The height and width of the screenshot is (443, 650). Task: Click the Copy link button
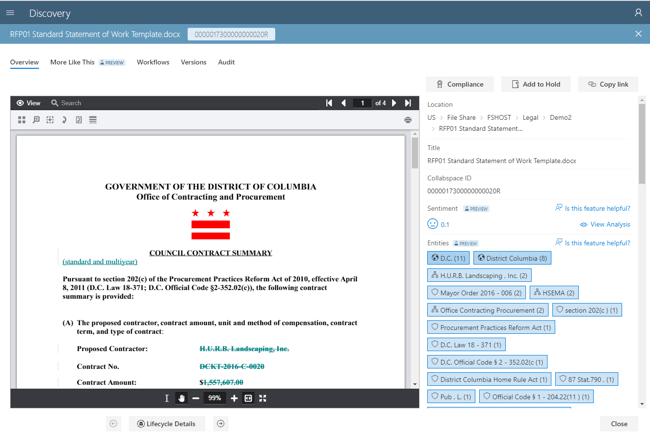608,84
